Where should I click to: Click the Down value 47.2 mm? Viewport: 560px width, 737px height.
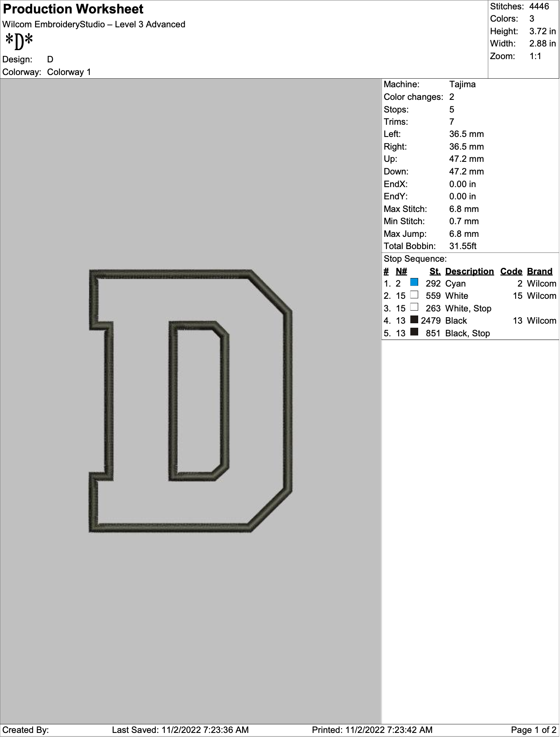[x=466, y=172]
